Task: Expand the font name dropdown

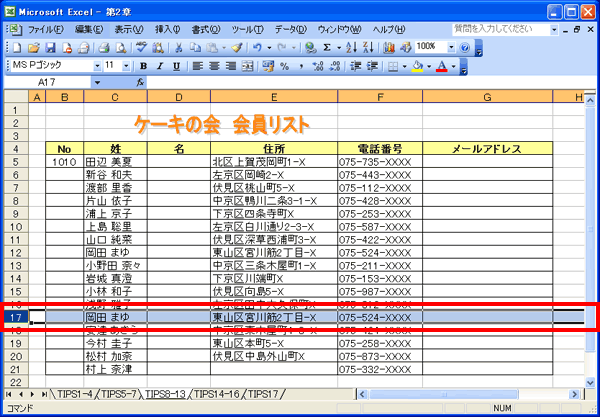Action: pos(97,67)
